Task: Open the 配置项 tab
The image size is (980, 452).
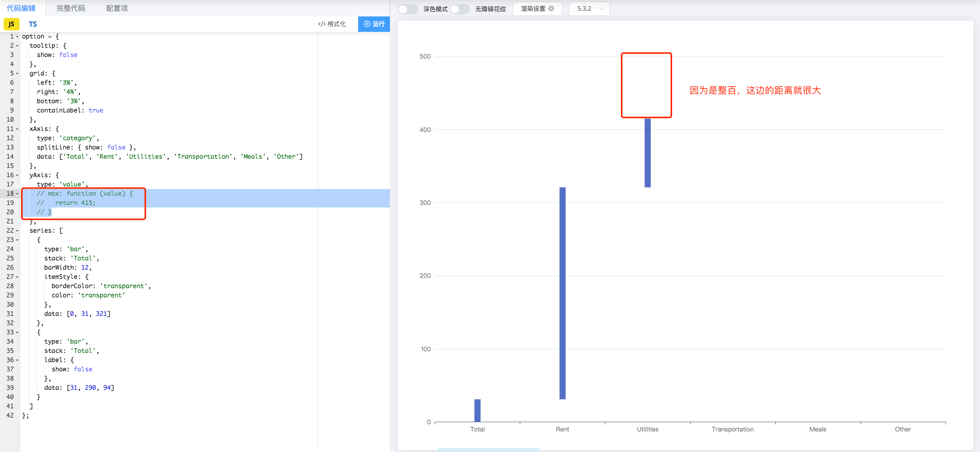Action: [117, 8]
